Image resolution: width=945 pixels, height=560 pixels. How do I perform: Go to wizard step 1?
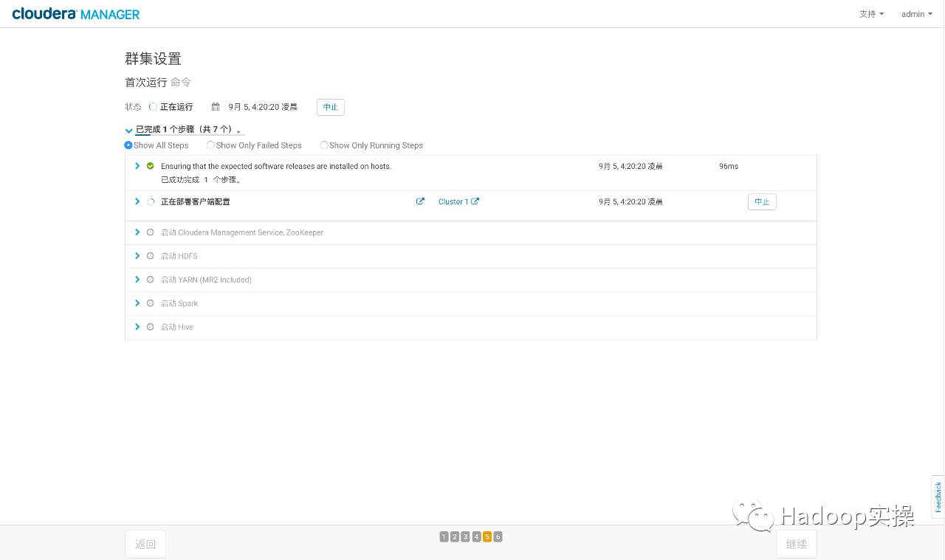[x=444, y=536]
